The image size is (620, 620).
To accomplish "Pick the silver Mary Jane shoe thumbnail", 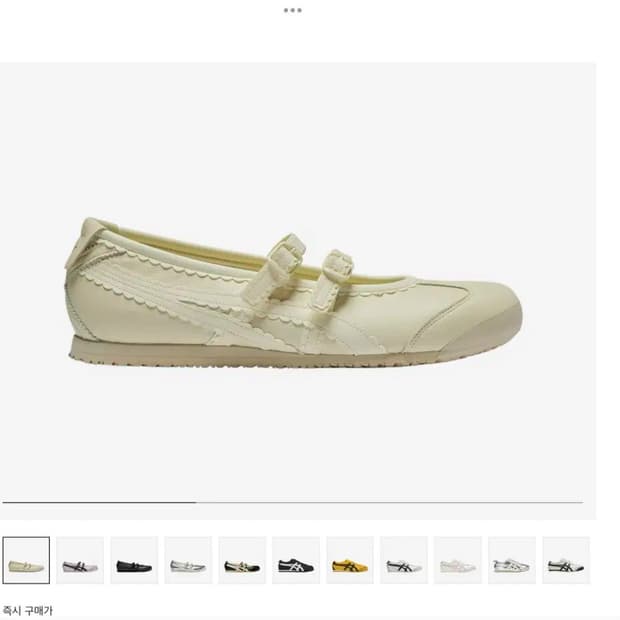I will (188, 560).
